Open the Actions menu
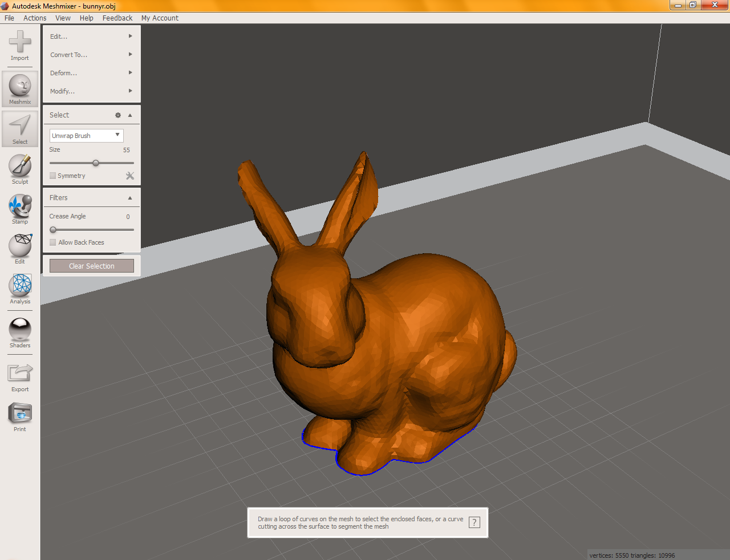 pos(35,18)
